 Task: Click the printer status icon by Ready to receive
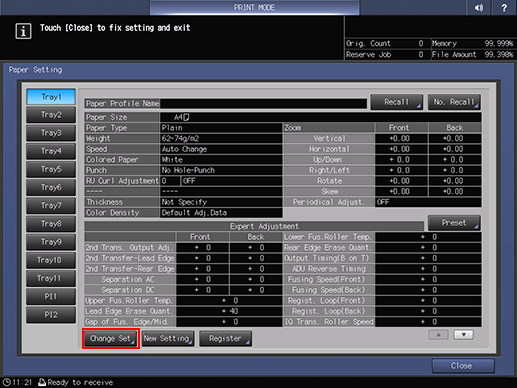[x=42, y=382]
